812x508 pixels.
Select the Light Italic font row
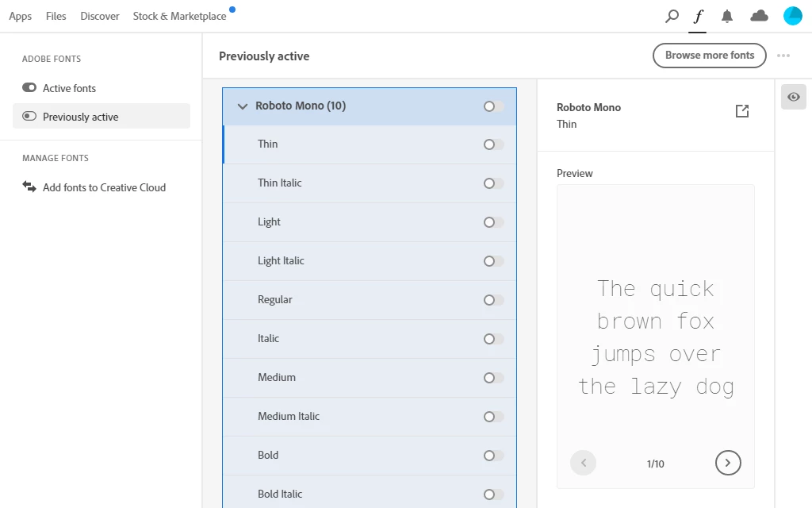[370, 261]
